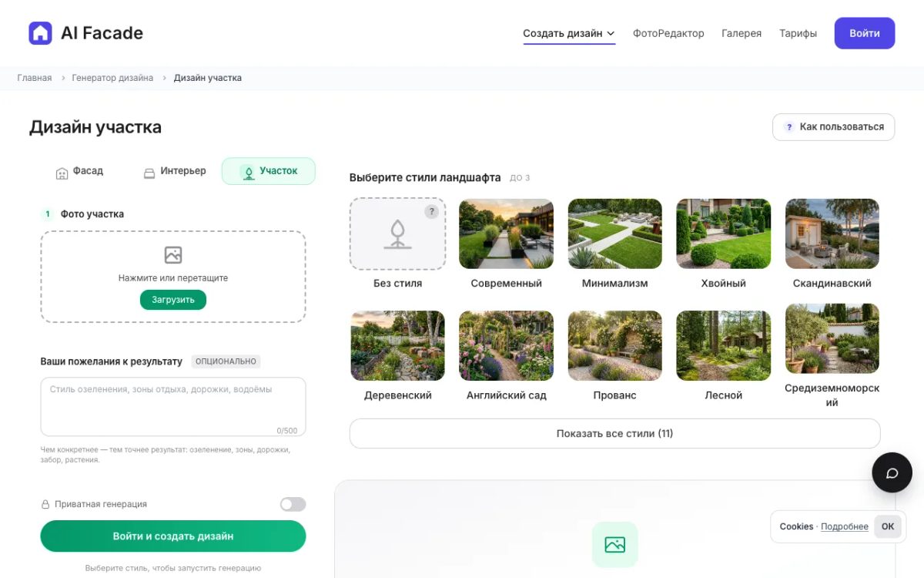Select the Современный landscape style thumbnail
Screen dimensions: 924x578
click(x=506, y=234)
